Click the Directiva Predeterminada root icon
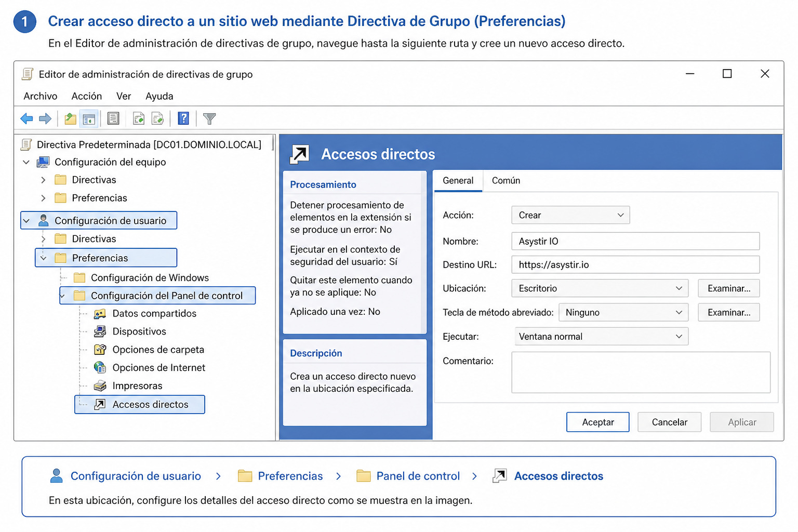798x532 pixels. [26, 144]
